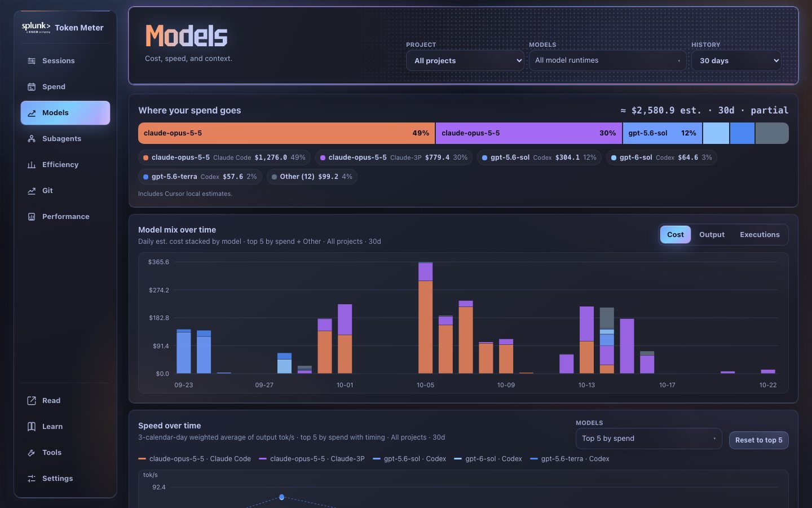This screenshot has height=508, width=812.
Task: Click the gray Other segment of spend bar
Action: click(772, 133)
